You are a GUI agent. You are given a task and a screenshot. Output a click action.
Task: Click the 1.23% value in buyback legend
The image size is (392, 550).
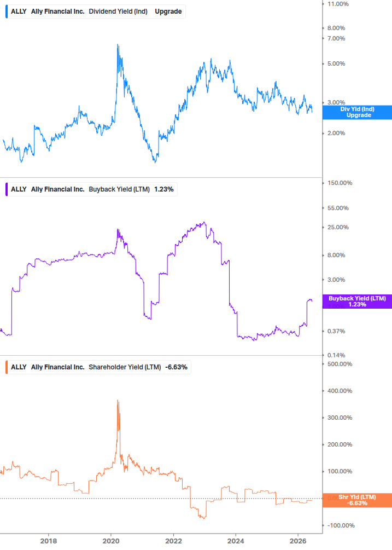coord(164,189)
